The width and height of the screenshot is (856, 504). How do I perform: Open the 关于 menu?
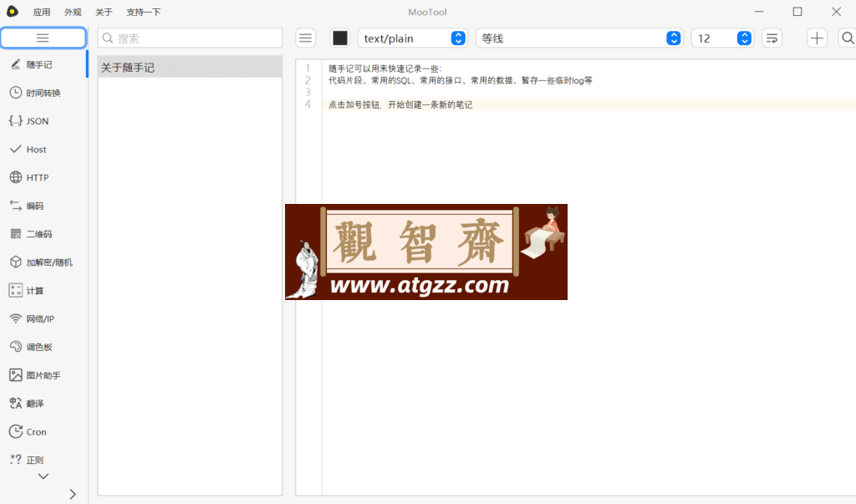[x=104, y=12]
